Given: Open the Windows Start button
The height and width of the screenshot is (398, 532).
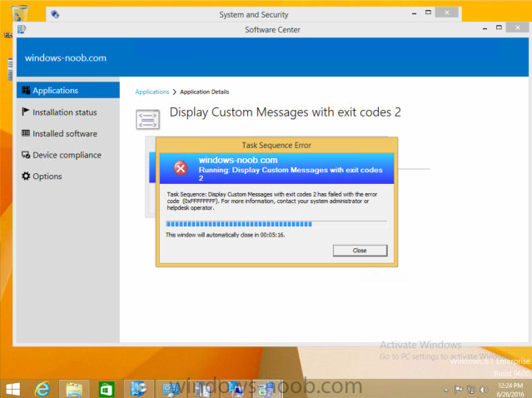Looking at the screenshot, I should click(12, 389).
